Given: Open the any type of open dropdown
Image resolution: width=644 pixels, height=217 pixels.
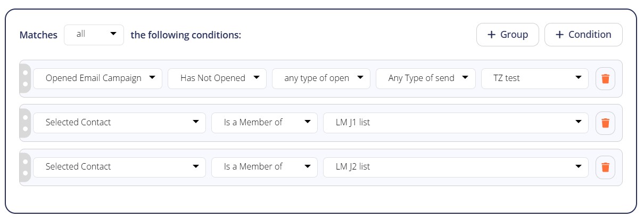Looking at the screenshot, I should 321,78.
